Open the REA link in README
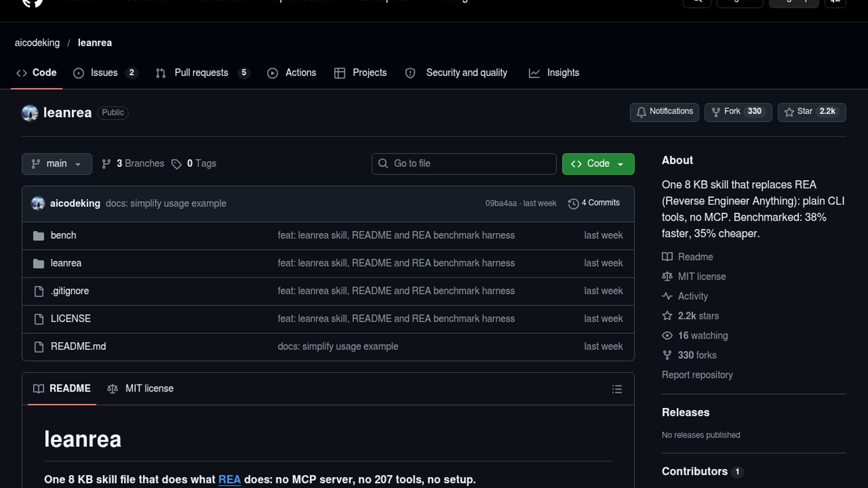Screen dimensions: 868x488 pos(229,480)
